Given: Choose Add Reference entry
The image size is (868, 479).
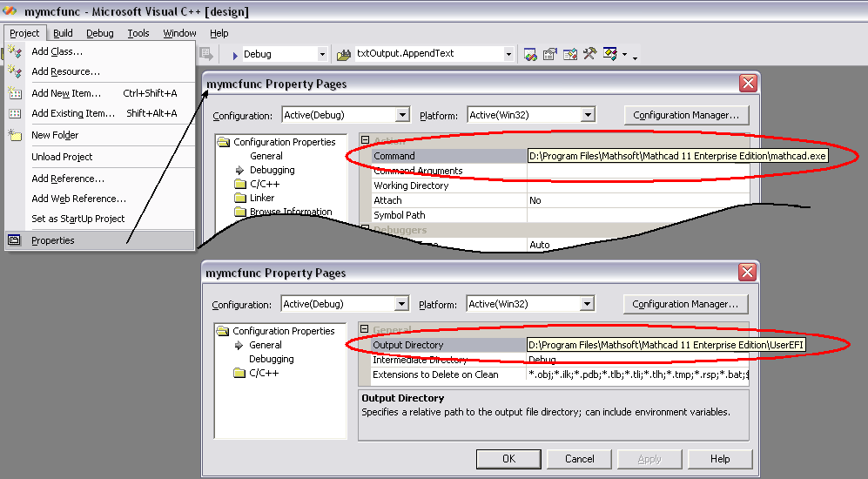Looking at the screenshot, I should (x=100, y=179).
